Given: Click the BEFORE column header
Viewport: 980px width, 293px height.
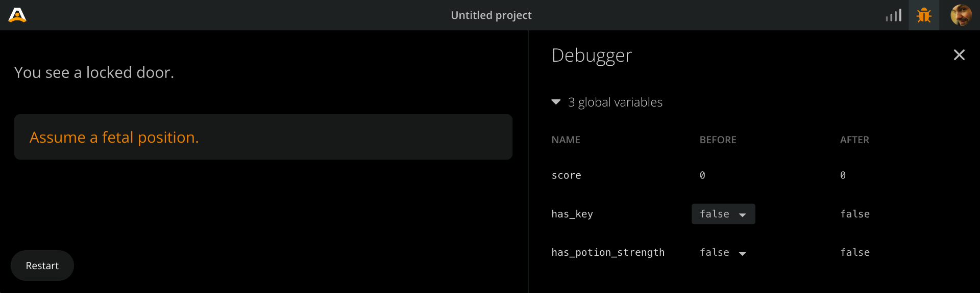Looking at the screenshot, I should 718,140.
